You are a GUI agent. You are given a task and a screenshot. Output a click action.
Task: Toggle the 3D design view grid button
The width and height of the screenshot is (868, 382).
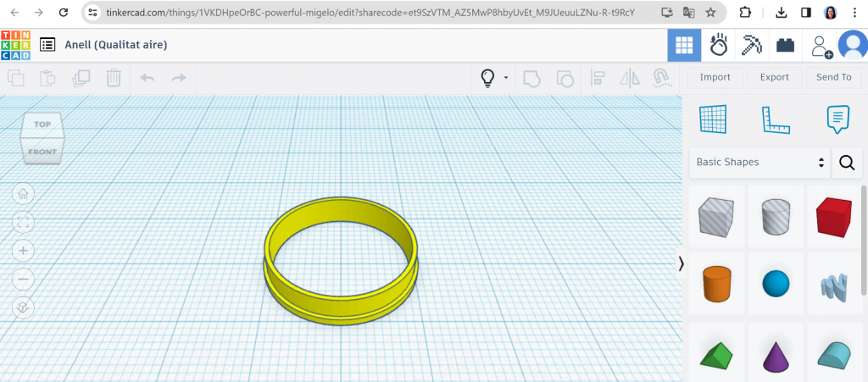[x=684, y=45]
